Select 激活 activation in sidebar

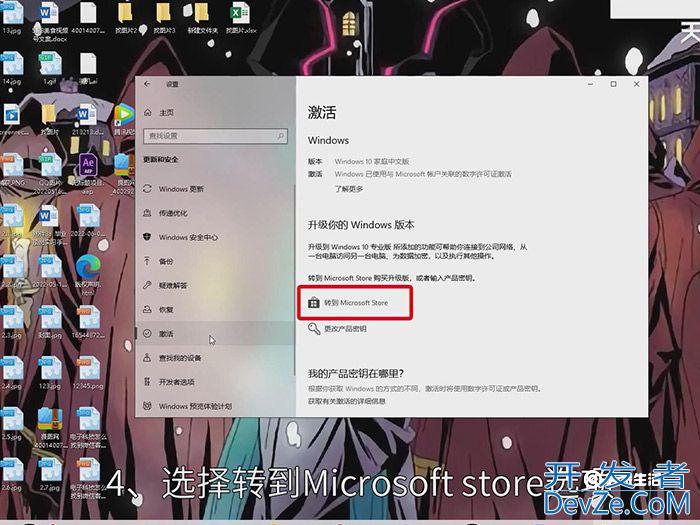point(215,333)
